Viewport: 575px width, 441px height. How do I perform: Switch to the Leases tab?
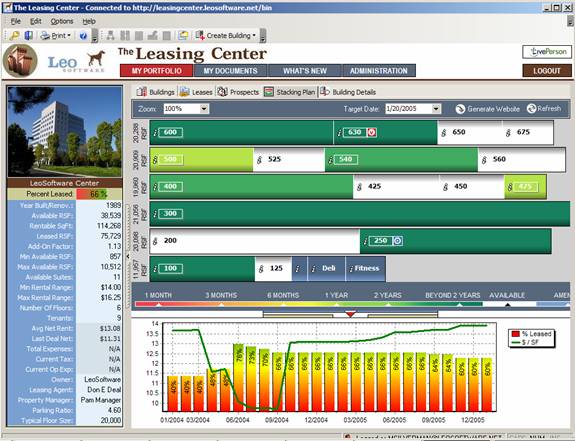[x=196, y=92]
